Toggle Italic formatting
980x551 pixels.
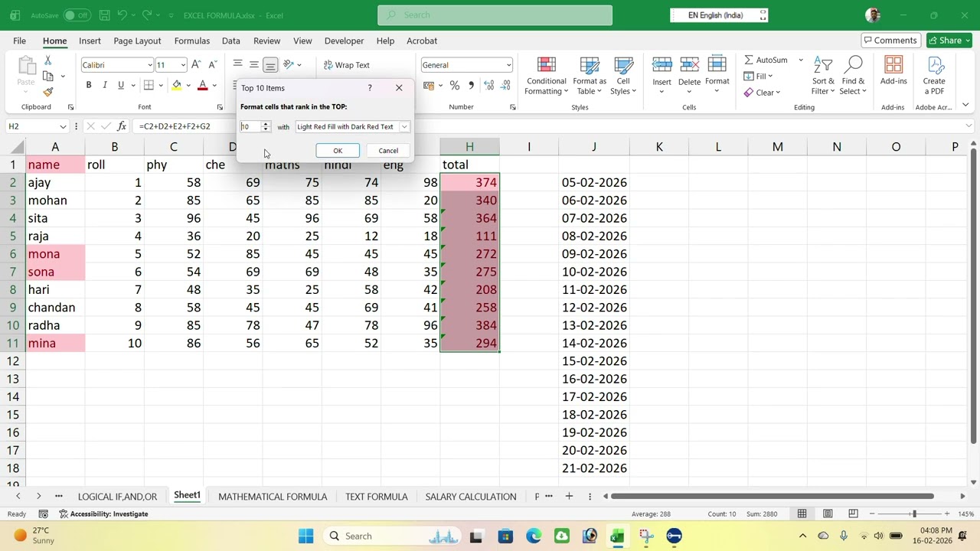(105, 85)
